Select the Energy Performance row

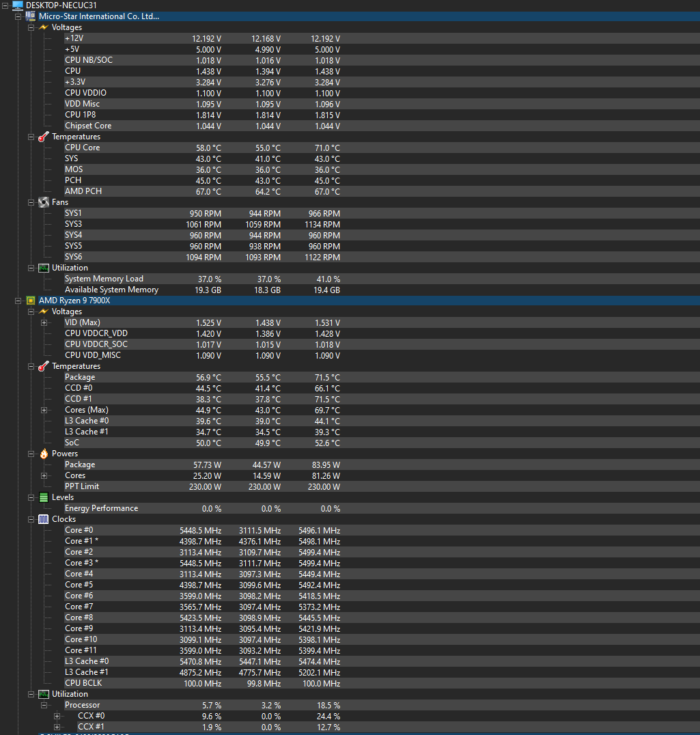382,508
